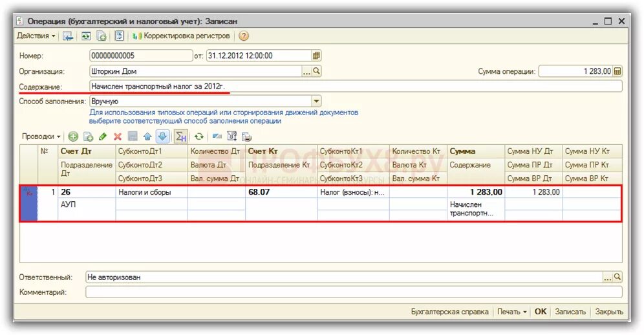Select Налог (взносы) subconto cell
The width and height of the screenshot is (644, 335).
click(353, 192)
